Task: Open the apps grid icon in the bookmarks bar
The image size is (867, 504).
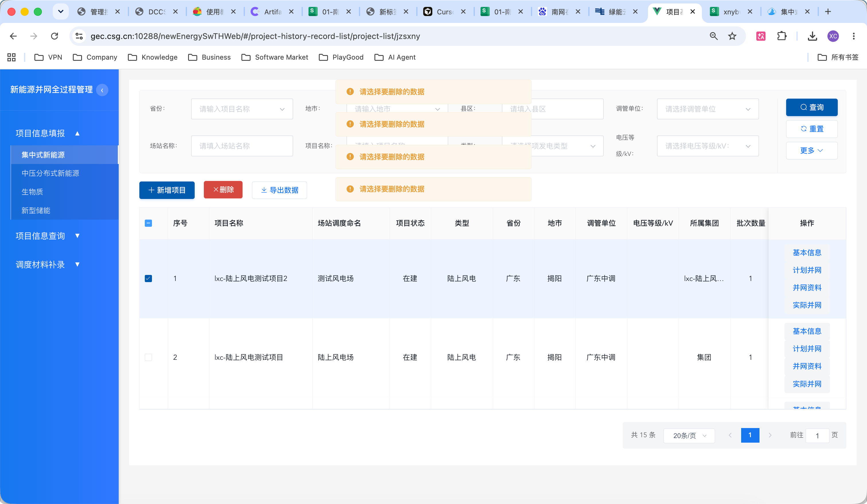Action: [11, 57]
